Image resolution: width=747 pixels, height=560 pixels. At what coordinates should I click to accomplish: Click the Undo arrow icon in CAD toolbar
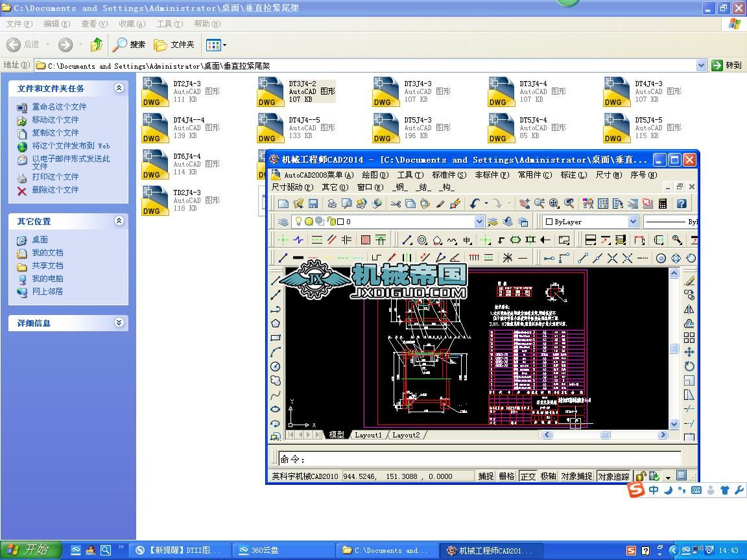[x=475, y=204]
